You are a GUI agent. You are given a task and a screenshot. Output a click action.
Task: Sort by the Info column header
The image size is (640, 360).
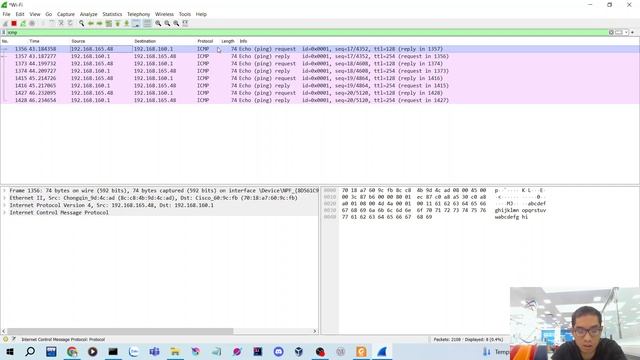[x=243, y=41]
